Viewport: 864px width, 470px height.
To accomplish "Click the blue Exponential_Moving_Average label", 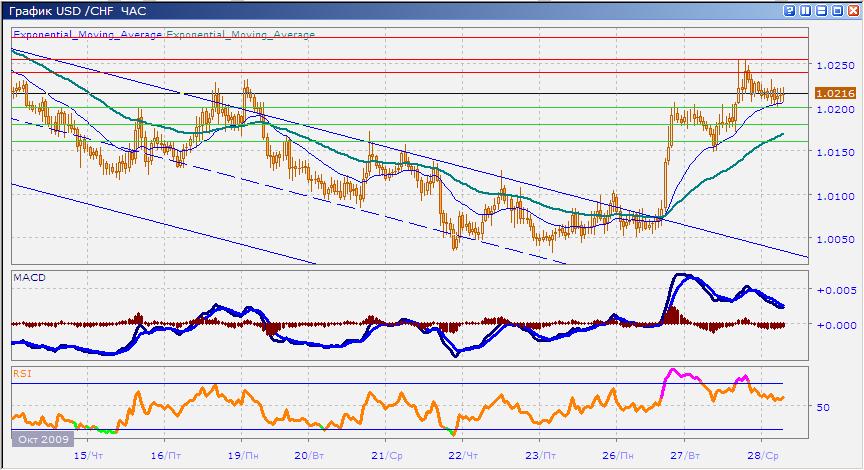I will coord(87,34).
